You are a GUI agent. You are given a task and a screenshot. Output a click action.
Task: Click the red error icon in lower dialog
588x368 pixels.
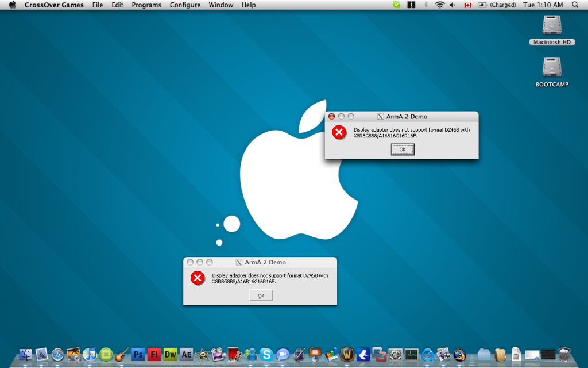(198, 278)
